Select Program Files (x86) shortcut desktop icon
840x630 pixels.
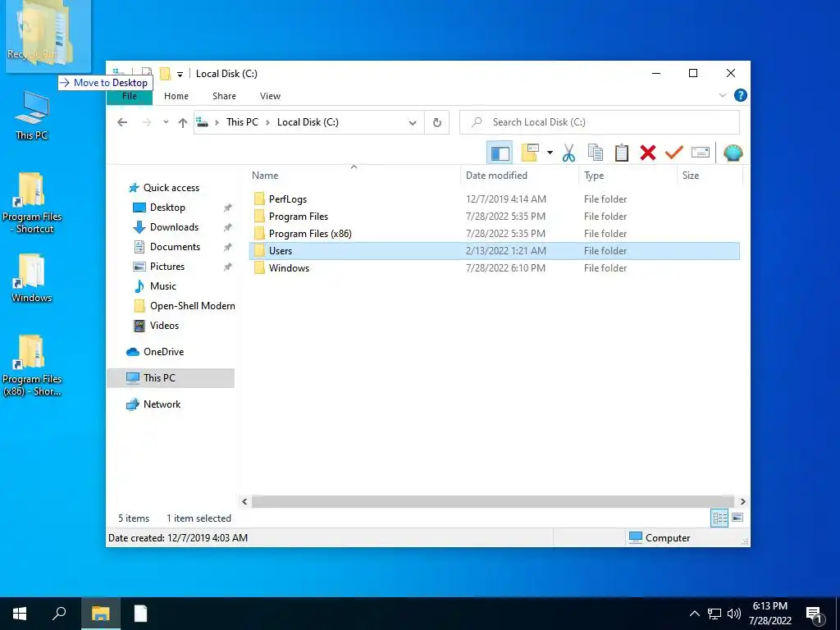pos(32,365)
